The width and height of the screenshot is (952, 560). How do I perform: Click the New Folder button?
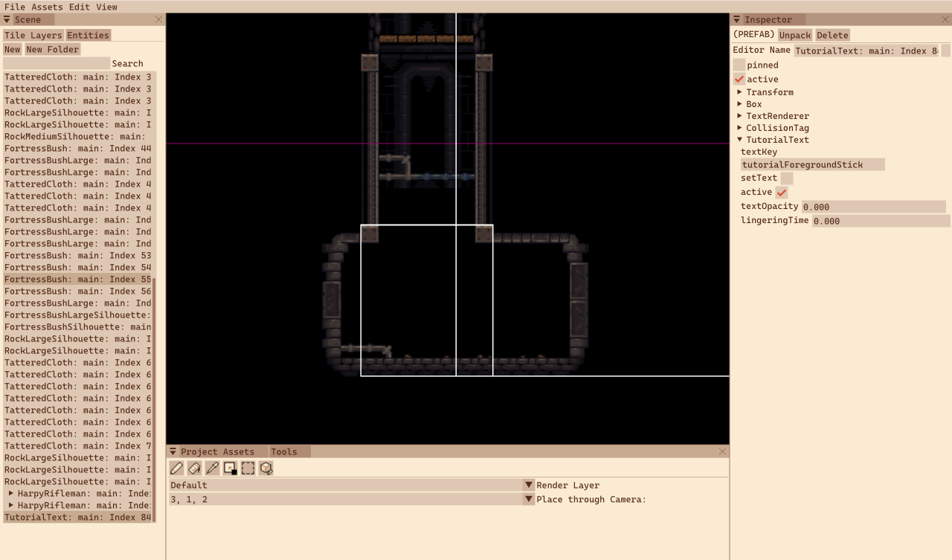[x=52, y=49]
